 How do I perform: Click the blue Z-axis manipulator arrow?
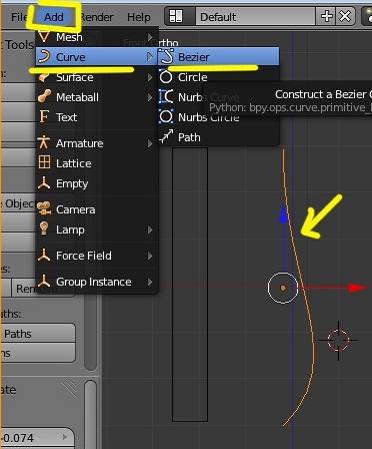pyautogui.click(x=283, y=213)
